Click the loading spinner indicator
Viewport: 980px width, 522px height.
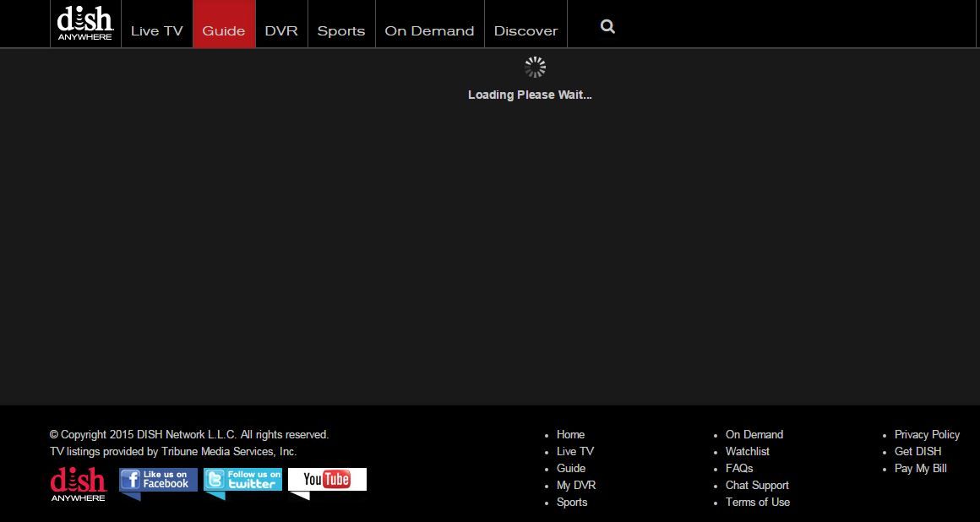[x=535, y=68]
